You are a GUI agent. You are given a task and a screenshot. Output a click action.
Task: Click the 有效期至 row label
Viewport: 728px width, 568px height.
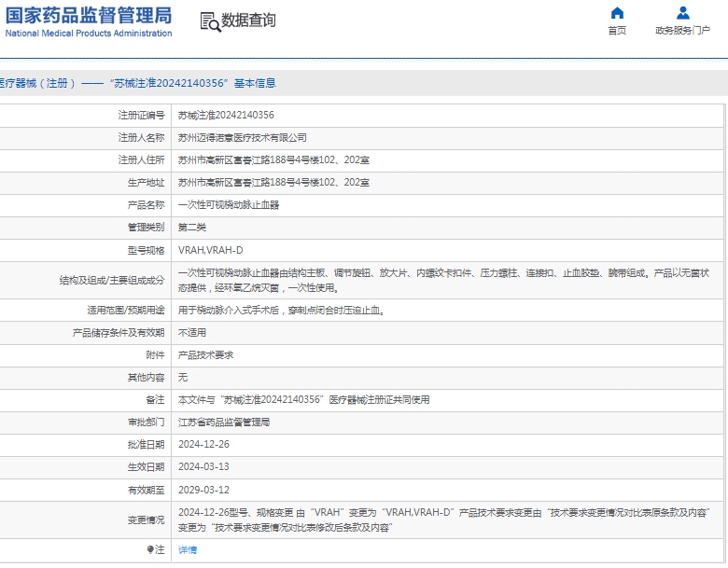pos(146,490)
